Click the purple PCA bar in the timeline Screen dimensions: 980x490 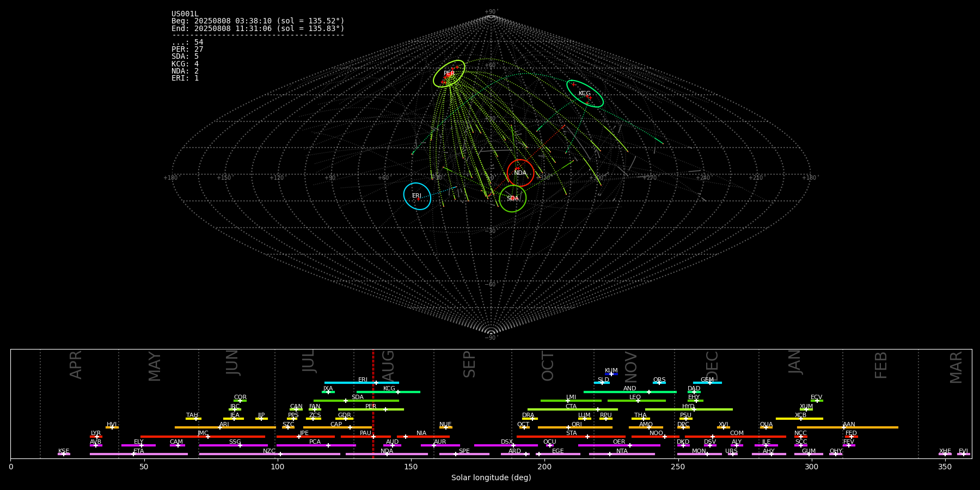coord(316,445)
